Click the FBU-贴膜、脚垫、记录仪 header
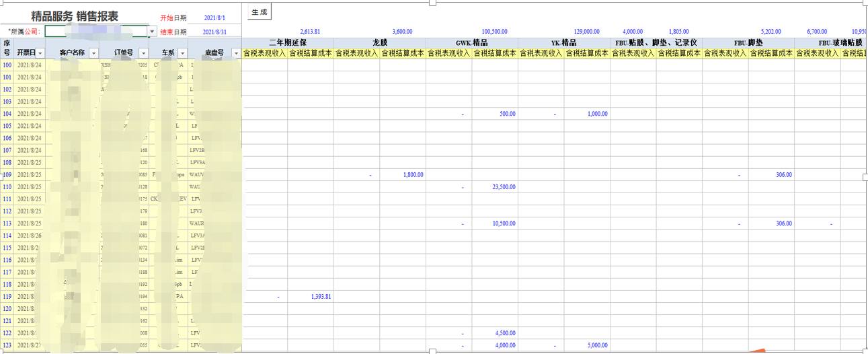This screenshot has width=868, height=354. [x=656, y=43]
